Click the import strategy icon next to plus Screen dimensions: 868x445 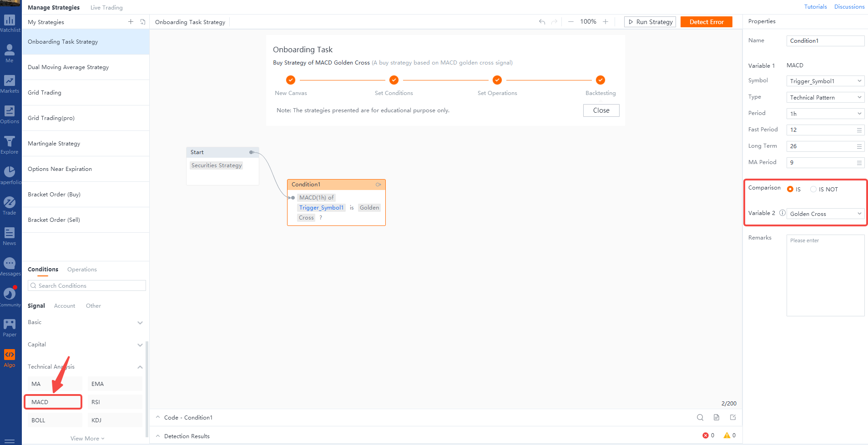[143, 22]
